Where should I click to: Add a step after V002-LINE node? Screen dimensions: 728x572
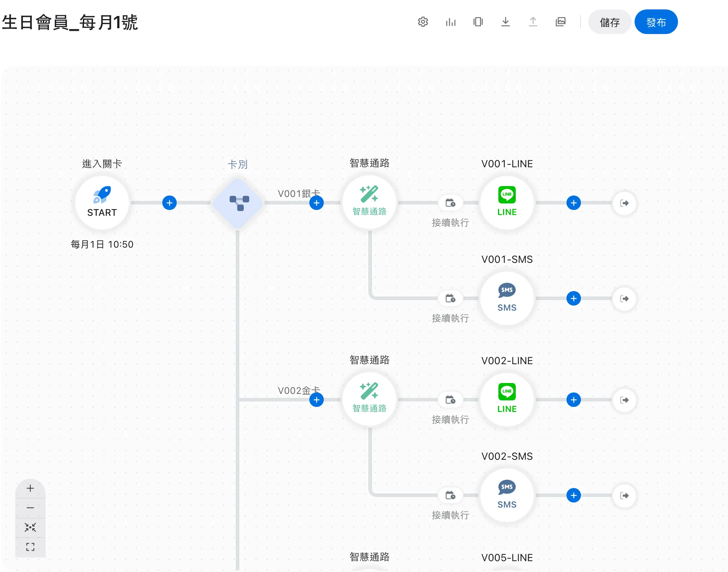[x=574, y=400]
